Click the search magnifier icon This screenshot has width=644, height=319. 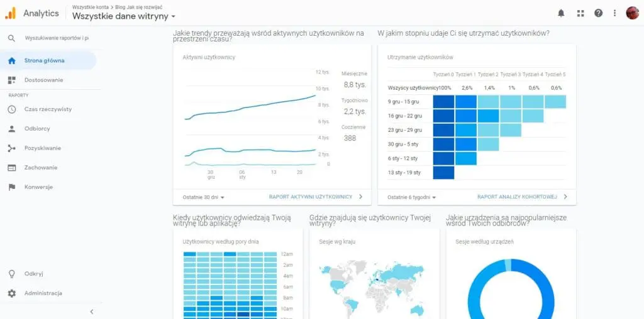11,38
